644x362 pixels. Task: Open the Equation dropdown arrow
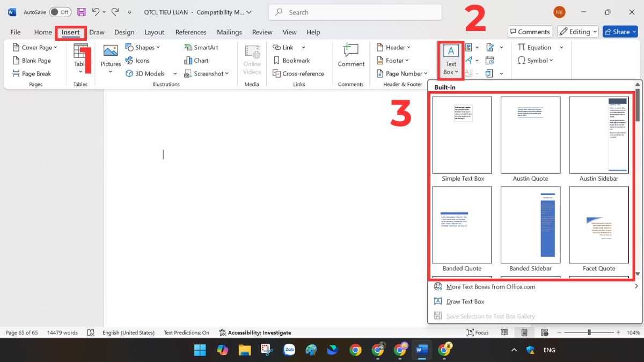[x=561, y=47]
